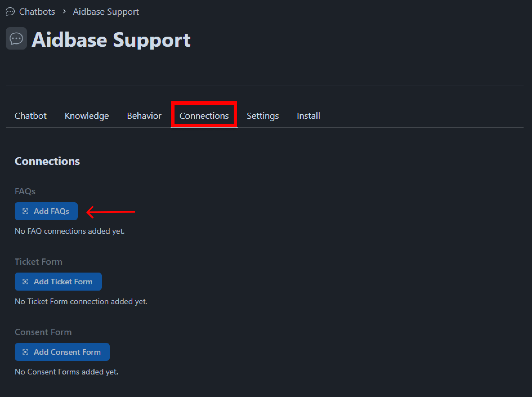The height and width of the screenshot is (397, 532).
Task: Click the icon inside the Add FAQs button
Action: [25, 211]
